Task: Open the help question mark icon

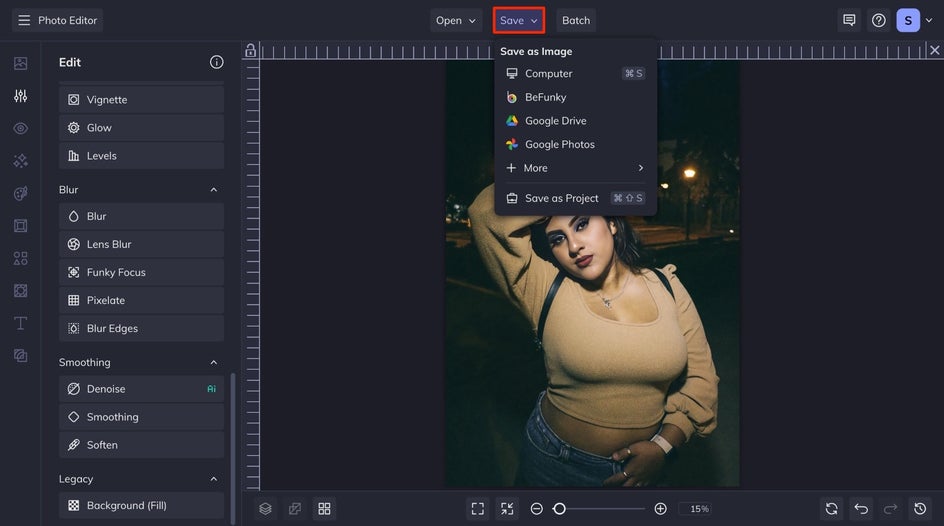Action: [878, 20]
